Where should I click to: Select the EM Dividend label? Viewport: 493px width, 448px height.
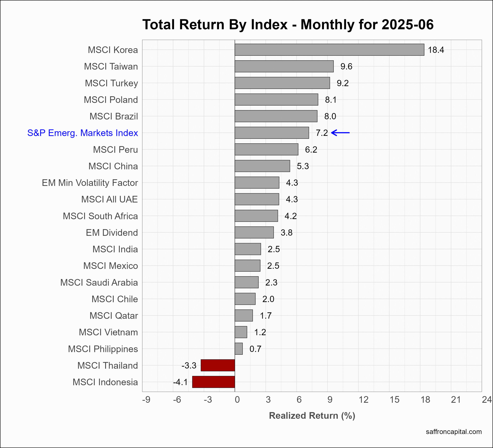[x=112, y=233]
